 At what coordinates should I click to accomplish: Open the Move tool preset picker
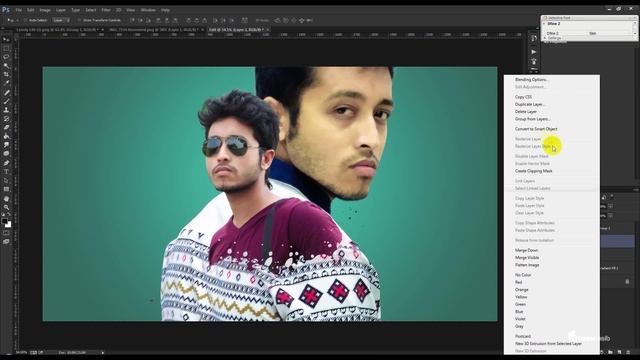click(x=11, y=20)
